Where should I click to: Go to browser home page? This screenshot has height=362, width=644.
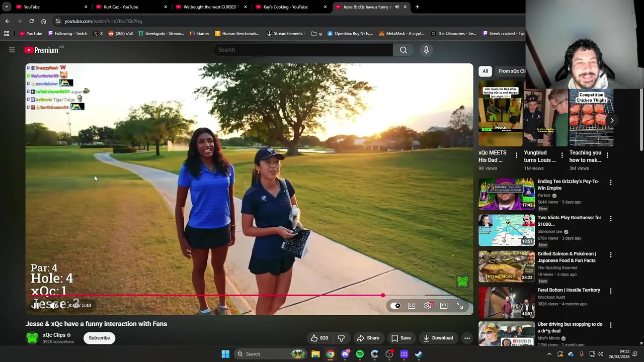pos(43,21)
